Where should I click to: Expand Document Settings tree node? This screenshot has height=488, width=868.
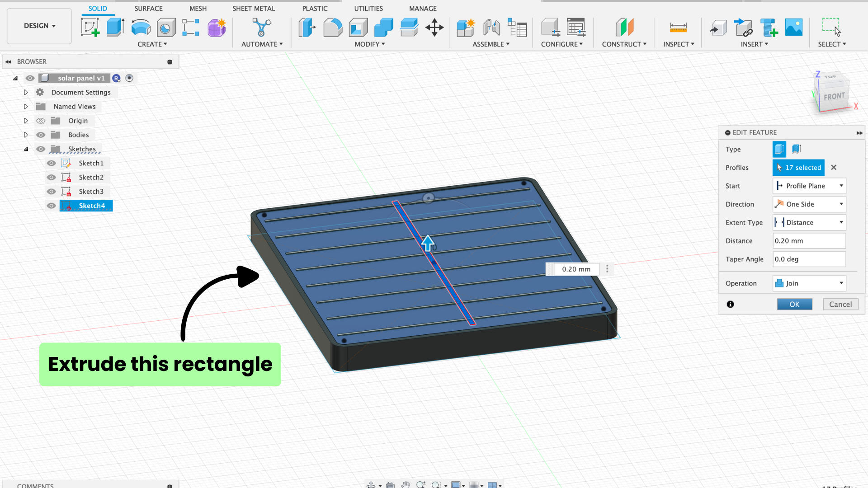click(x=26, y=92)
